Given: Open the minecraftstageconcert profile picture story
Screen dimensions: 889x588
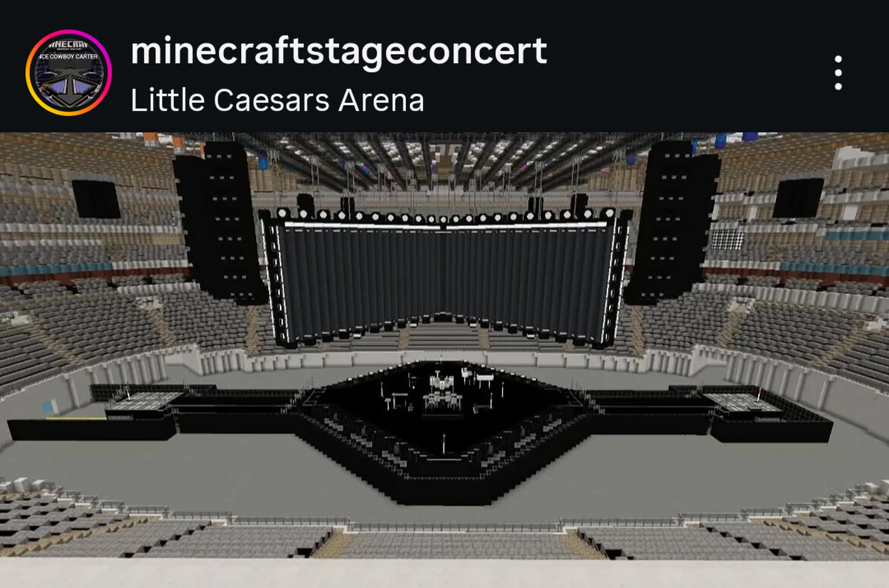Looking at the screenshot, I should click(69, 73).
